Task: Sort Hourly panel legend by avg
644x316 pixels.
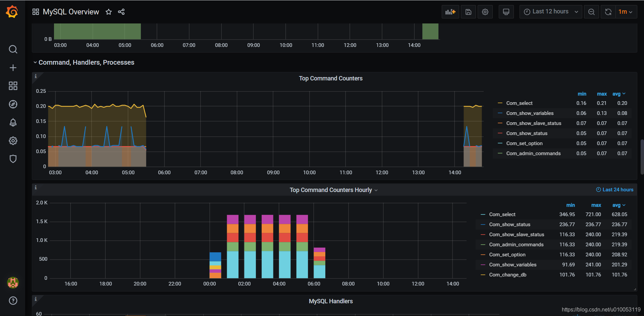Action: (x=619, y=205)
